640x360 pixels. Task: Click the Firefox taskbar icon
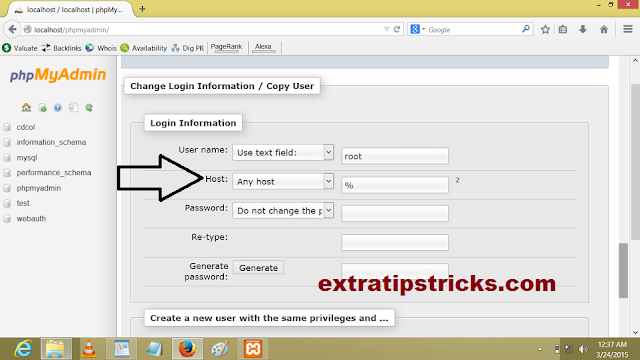[187, 349]
